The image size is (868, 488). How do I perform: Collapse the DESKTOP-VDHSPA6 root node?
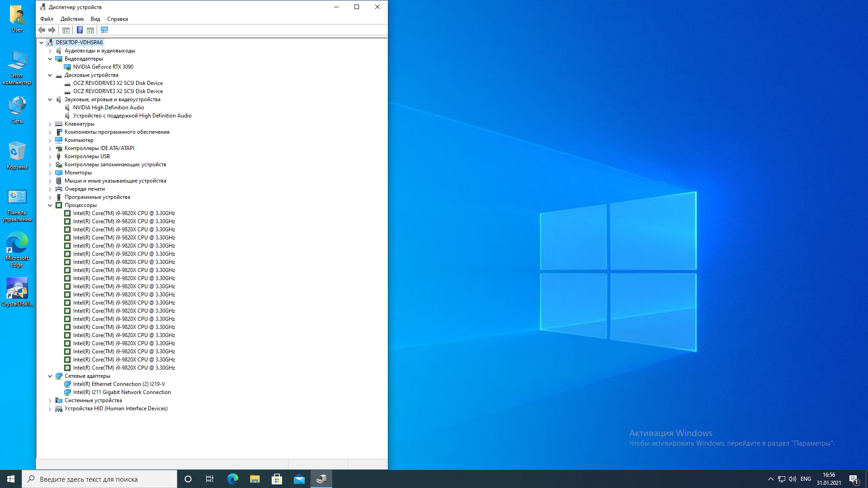click(x=42, y=42)
